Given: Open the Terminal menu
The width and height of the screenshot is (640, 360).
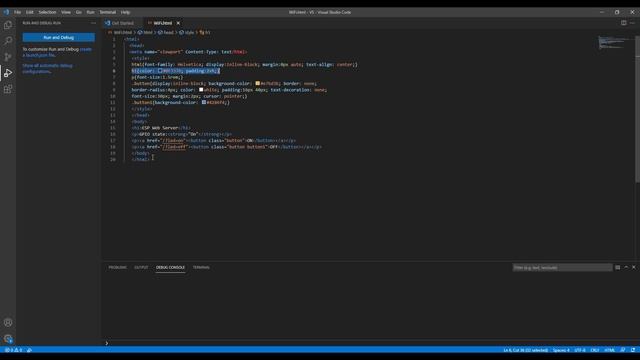Looking at the screenshot, I should pyautogui.click(x=108, y=12).
